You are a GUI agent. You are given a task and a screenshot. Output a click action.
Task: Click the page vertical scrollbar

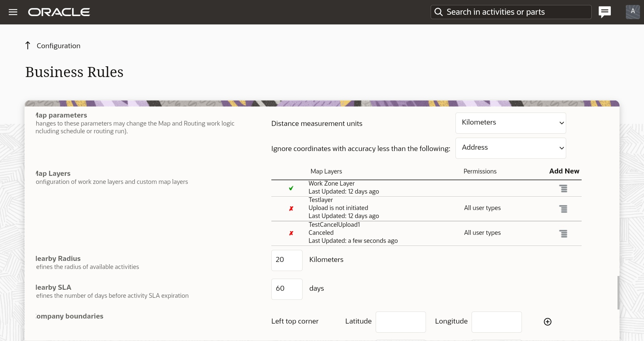coord(619,293)
